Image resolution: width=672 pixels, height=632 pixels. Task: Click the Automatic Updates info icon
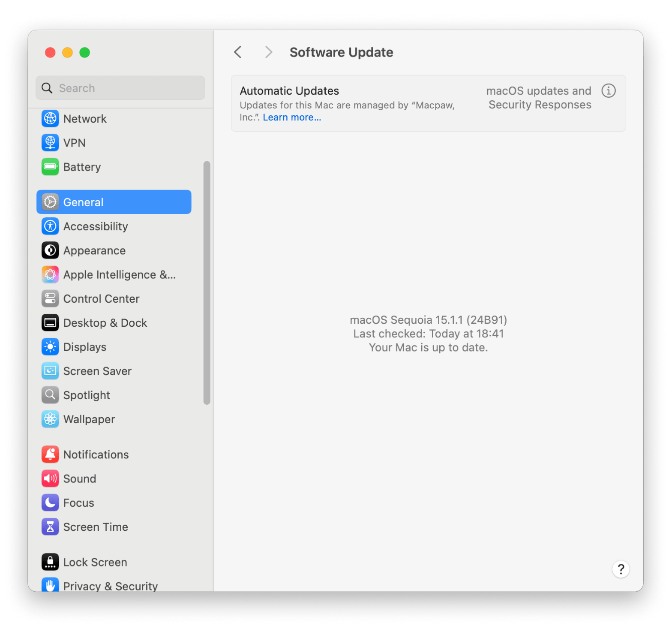click(x=609, y=90)
